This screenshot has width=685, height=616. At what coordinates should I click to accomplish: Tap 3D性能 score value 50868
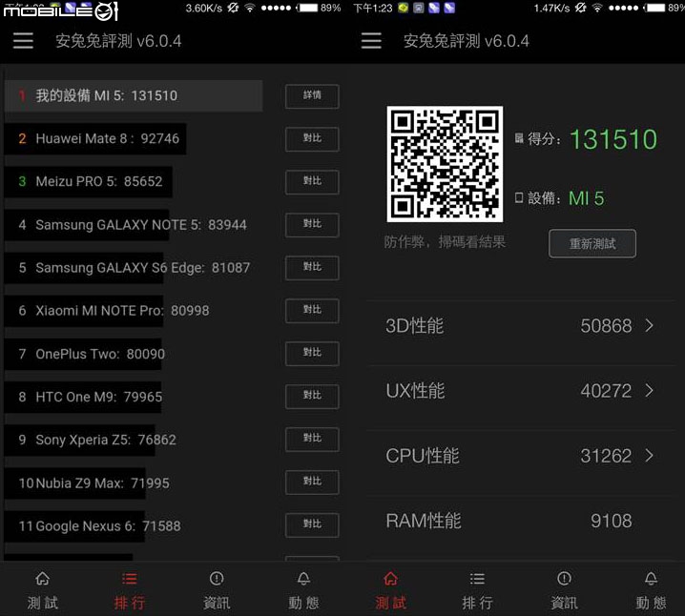(606, 326)
